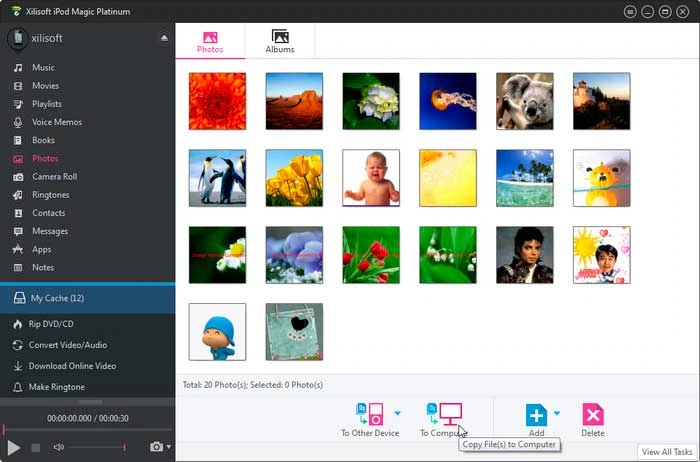The width and height of the screenshot is (700, 462).
Task: Select the blue-hat cartoon character thumbnail
Action: [x=217, y=332]
